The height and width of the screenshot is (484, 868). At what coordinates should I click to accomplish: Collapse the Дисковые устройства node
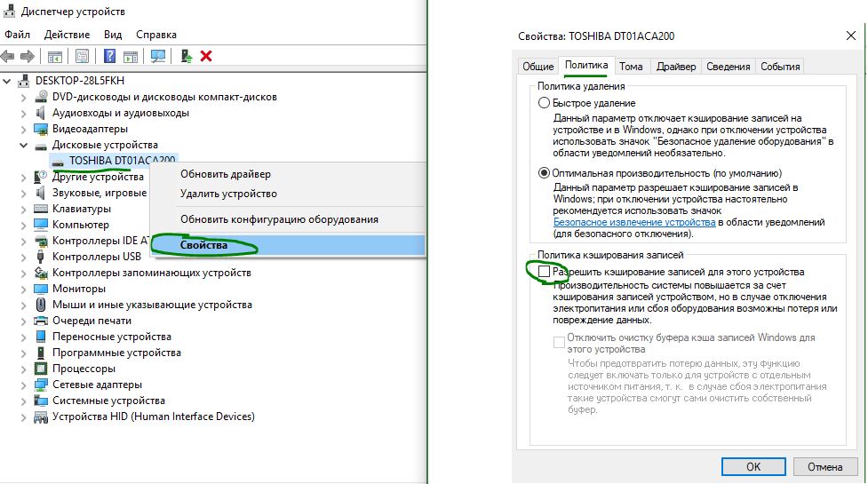24,145
